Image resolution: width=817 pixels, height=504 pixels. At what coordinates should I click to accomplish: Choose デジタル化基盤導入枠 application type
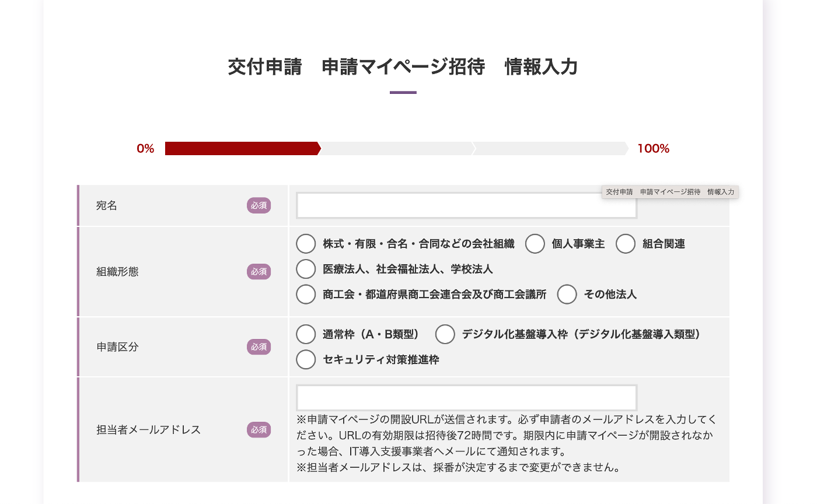pos(445,334)
